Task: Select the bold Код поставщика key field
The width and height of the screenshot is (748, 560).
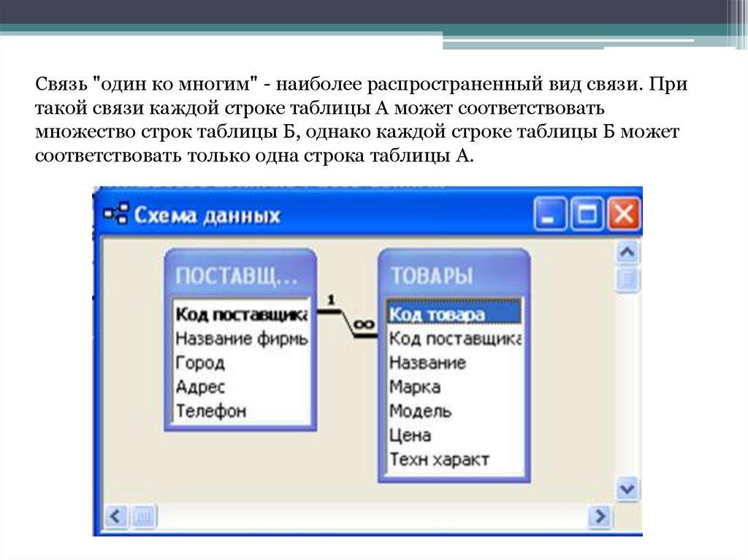Action: click(x=240, y=315)
